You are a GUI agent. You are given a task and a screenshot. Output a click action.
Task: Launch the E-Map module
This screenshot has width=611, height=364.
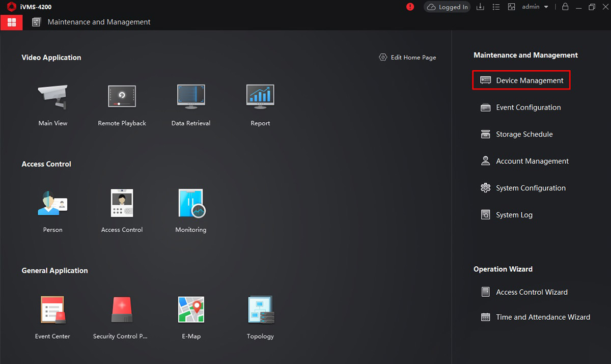(x=191, y=310)
